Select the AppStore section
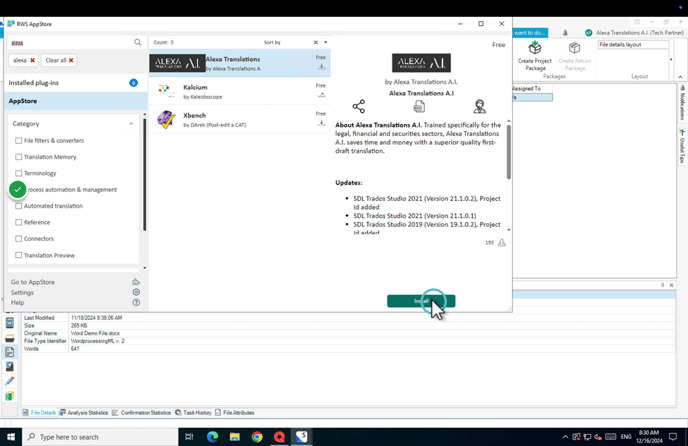688x446 pixels. (x=73, y=101)
